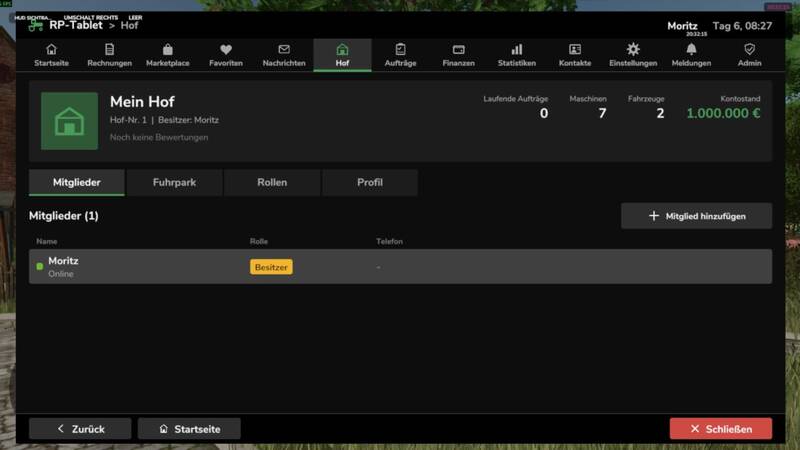Screen dimensions: 800x450
Task: Open Favoriten heart icon
Action: [x=226, y=49]
